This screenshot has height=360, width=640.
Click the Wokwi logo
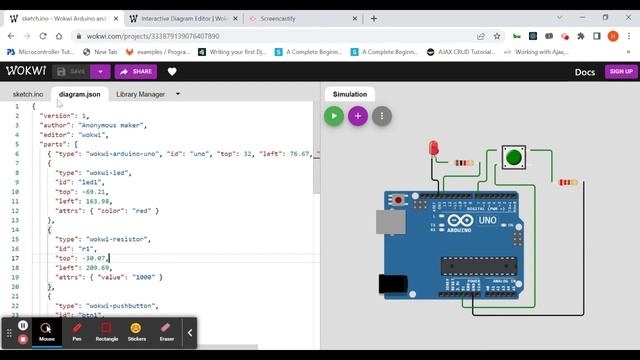tap(26, 71)
